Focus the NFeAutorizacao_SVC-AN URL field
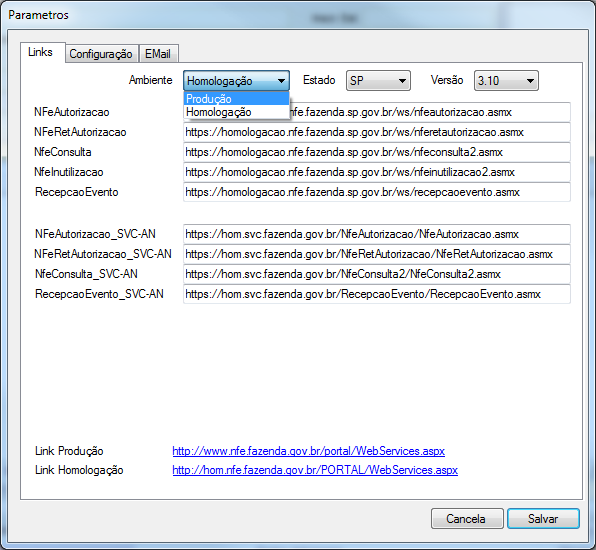596x550 pixels. pyautogui.click(x=377, y=234)
